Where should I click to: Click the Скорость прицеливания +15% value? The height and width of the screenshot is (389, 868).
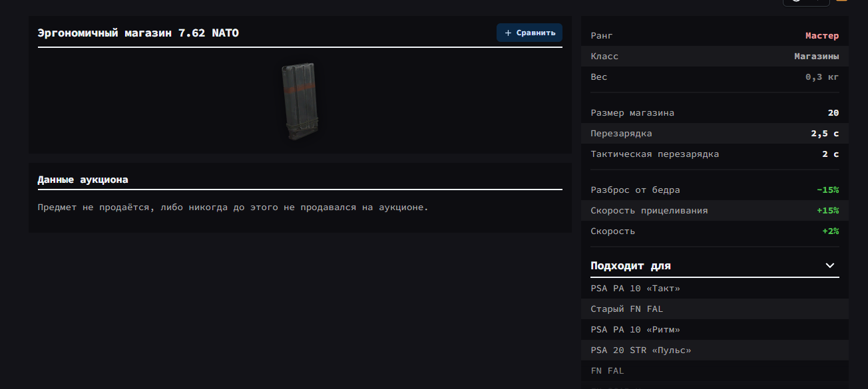(x=827, y=211)
